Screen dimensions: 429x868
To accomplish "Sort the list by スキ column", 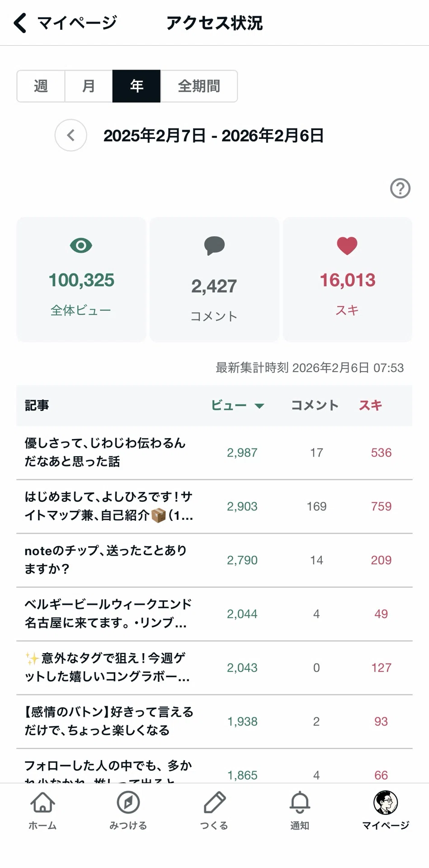I will coord(370,405).
